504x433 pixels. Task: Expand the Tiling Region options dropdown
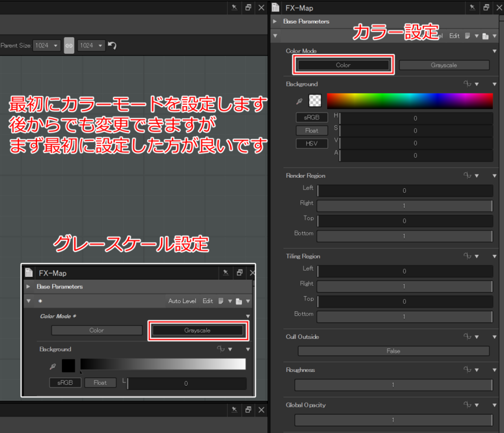[494, 256]
